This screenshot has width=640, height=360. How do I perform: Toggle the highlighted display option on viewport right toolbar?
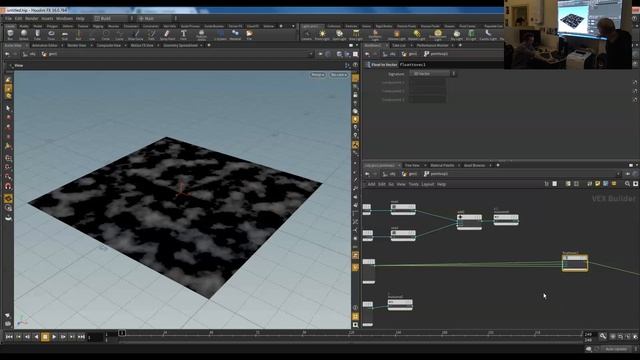356,78
